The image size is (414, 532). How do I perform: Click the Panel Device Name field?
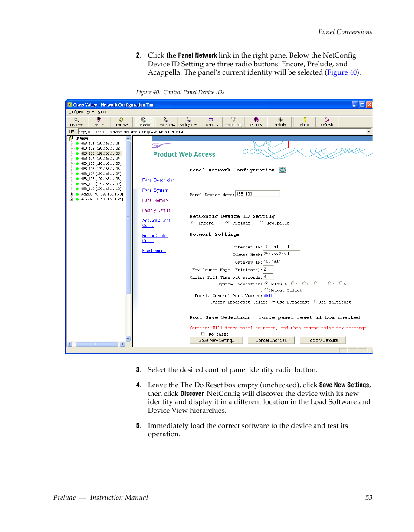[257, 194]
